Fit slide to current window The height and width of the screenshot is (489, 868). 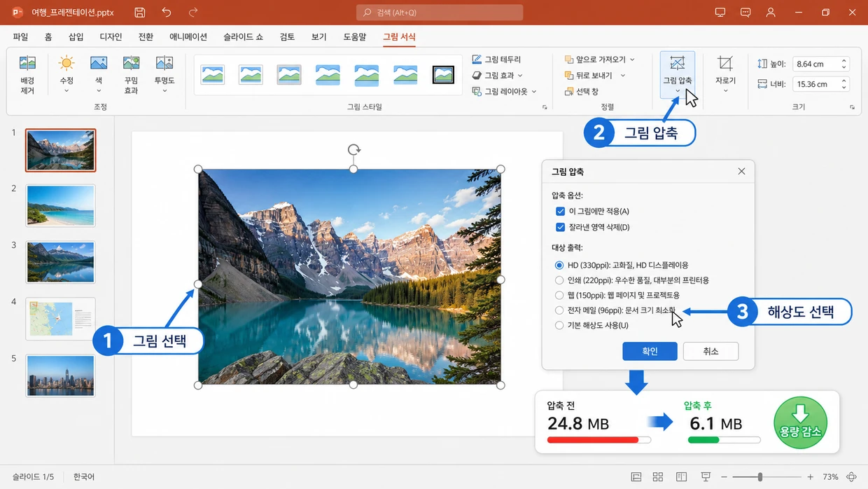(851, 477)
